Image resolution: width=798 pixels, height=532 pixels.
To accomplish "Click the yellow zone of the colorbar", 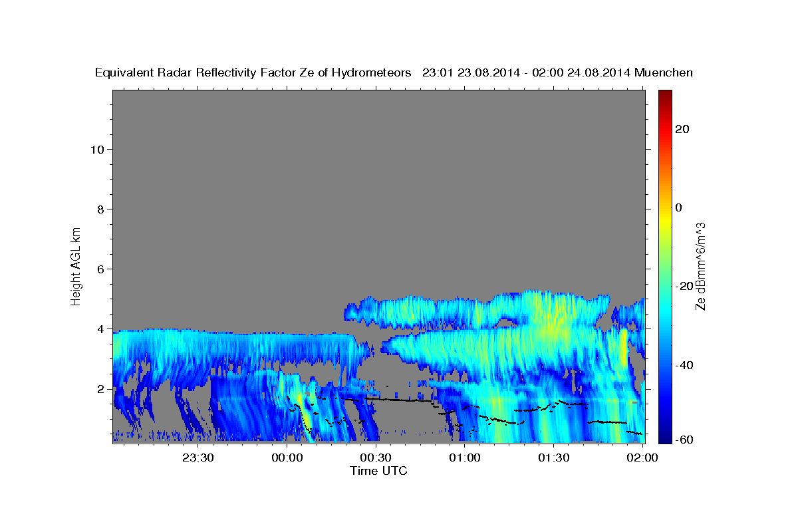I will [x=664, y=219].
